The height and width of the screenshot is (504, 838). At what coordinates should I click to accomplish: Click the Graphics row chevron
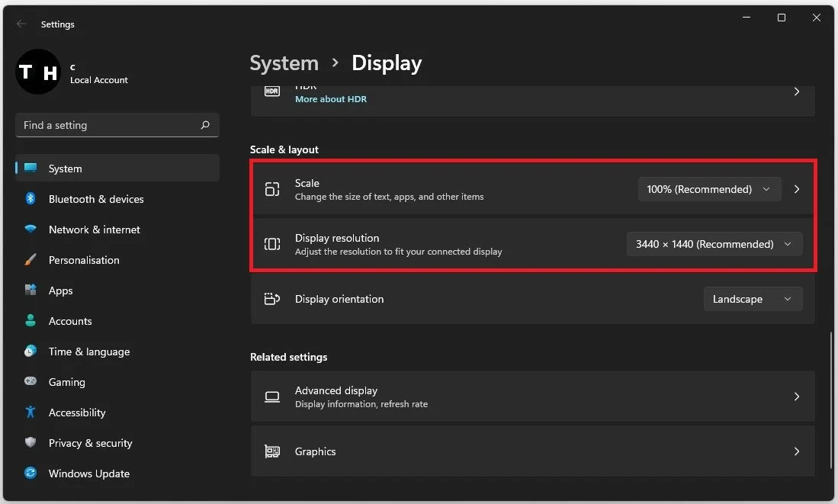point(796,451)
